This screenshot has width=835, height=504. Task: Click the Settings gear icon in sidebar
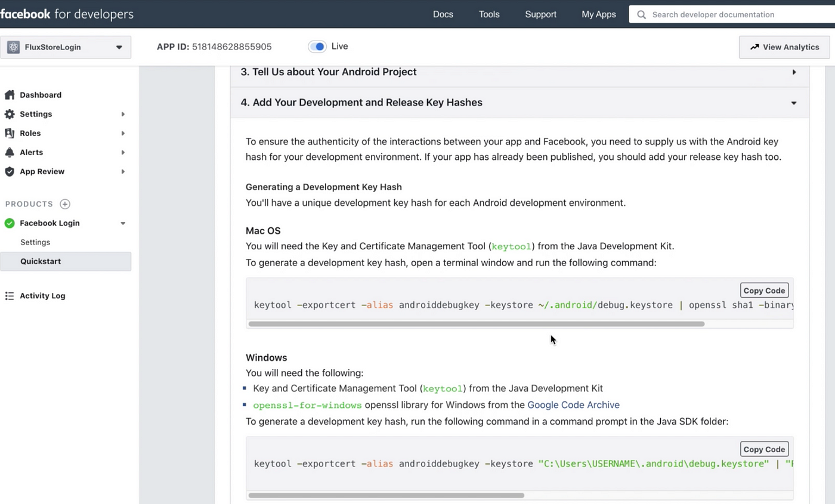coord(10,114)
